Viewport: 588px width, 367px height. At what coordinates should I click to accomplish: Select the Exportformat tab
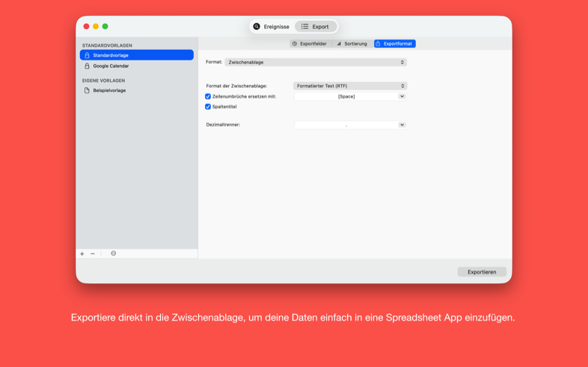(394, 43)
